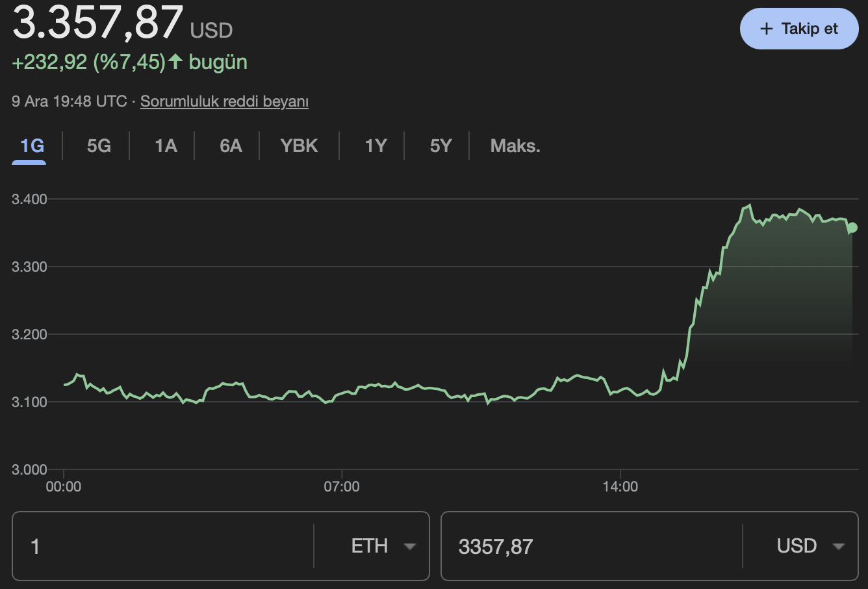Screen dimensions: 868x589
Task: Open the USD currency dropdown arrow
Action: coord(838,546)
